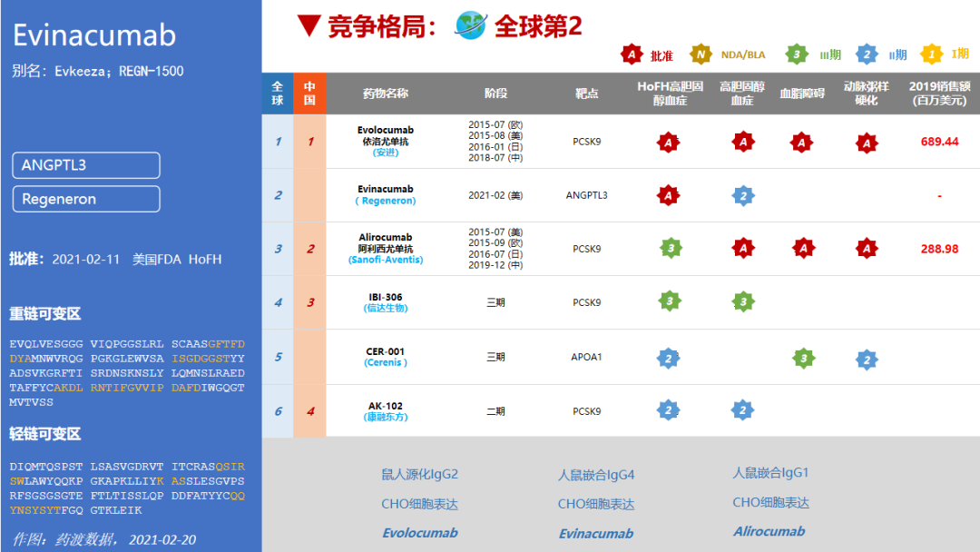Screen dimensions: 980x552
Task: Click the yellow 1 I期 legend badge
Action: [931, 54]
